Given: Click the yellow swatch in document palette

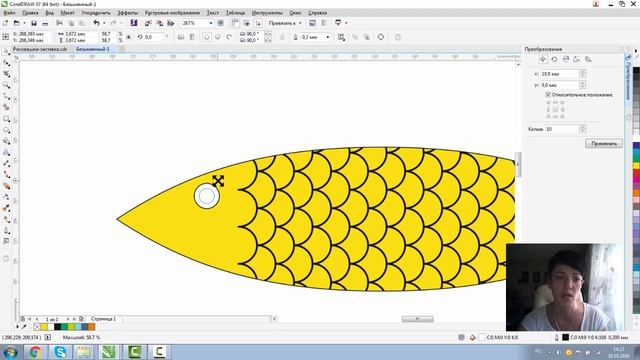Looking at the screenshot, I should tap(44, 327).
